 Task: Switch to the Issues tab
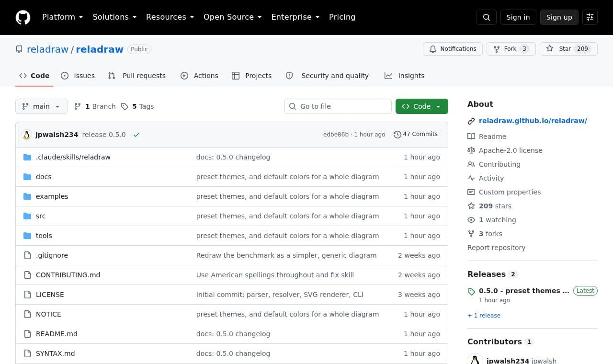[78, 76]
